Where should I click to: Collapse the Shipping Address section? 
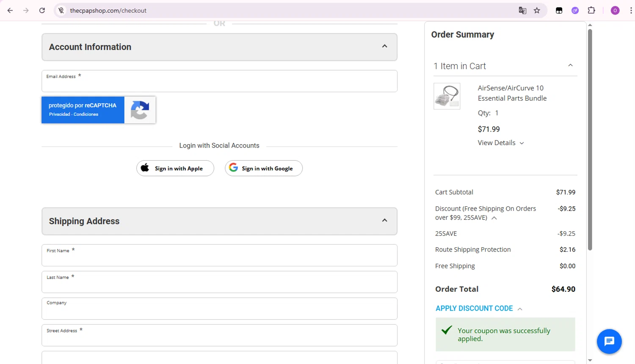click(384, 221)
